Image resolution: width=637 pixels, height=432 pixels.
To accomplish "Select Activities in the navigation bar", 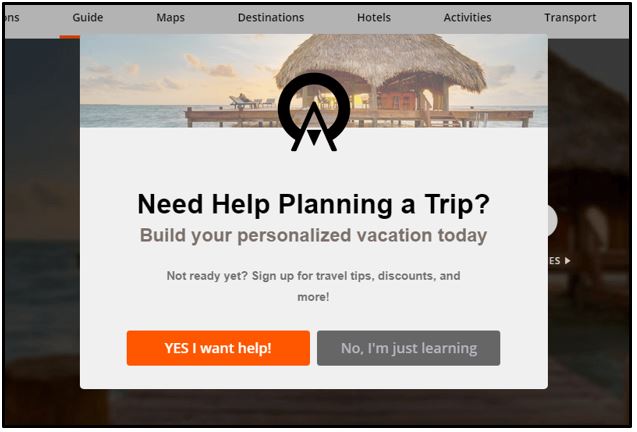I will [x=468, y=17].
